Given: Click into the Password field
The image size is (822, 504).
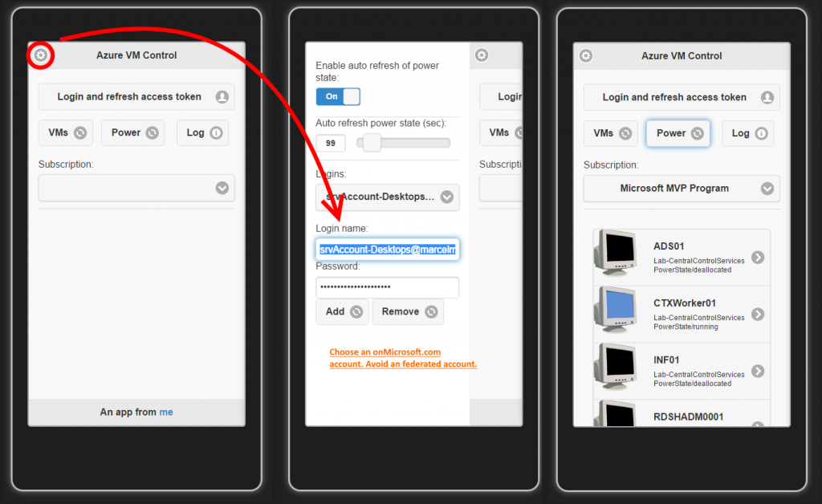Looking at the screenshot, I should [x=387, y=287].
